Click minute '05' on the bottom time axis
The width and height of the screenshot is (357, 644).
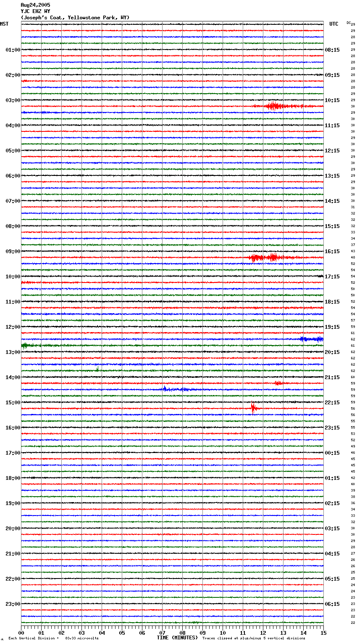tap(122, 633)
